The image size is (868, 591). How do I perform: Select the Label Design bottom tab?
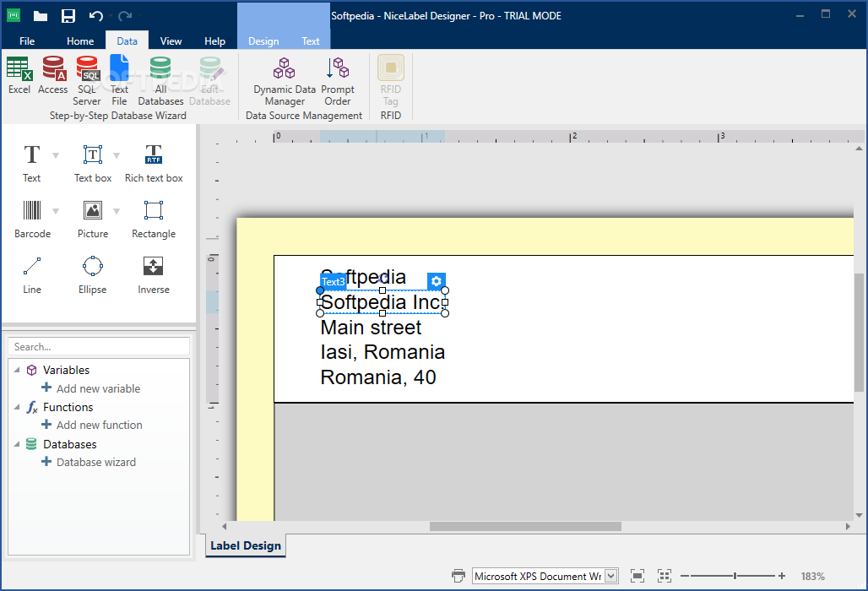coord(246,545)
